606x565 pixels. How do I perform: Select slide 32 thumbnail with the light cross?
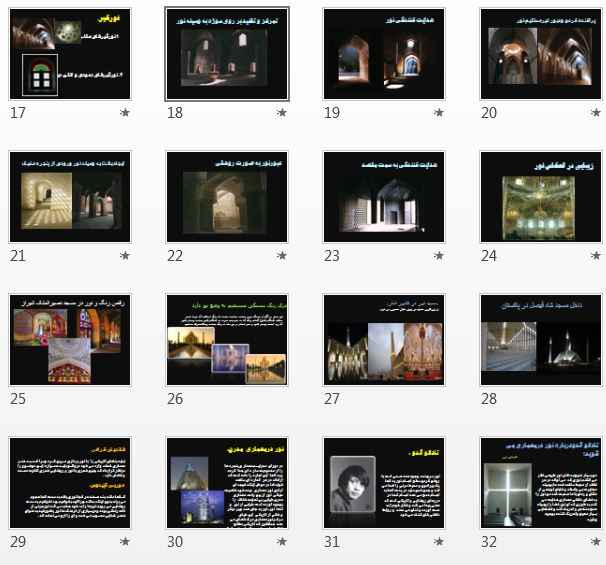coord(541,483)
